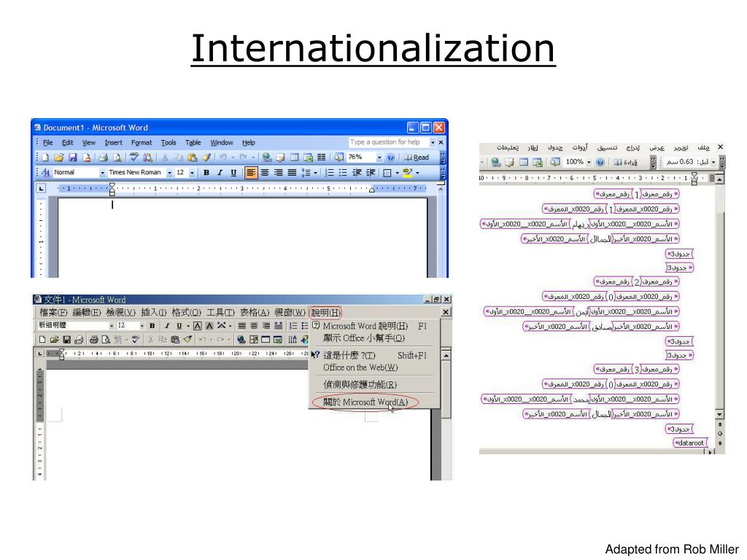Open the File menu in English Word
This screenshot has height=560, width=747.
pos(48,142)
